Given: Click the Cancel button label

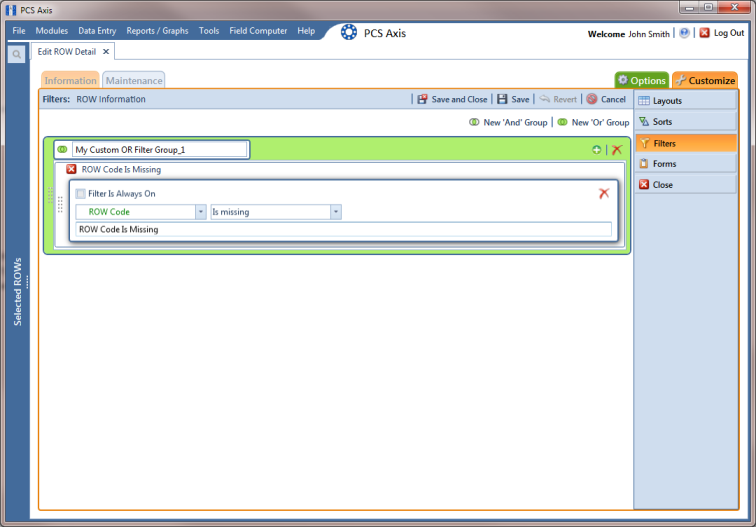Looking at the screenshot, I should [613, 99].
